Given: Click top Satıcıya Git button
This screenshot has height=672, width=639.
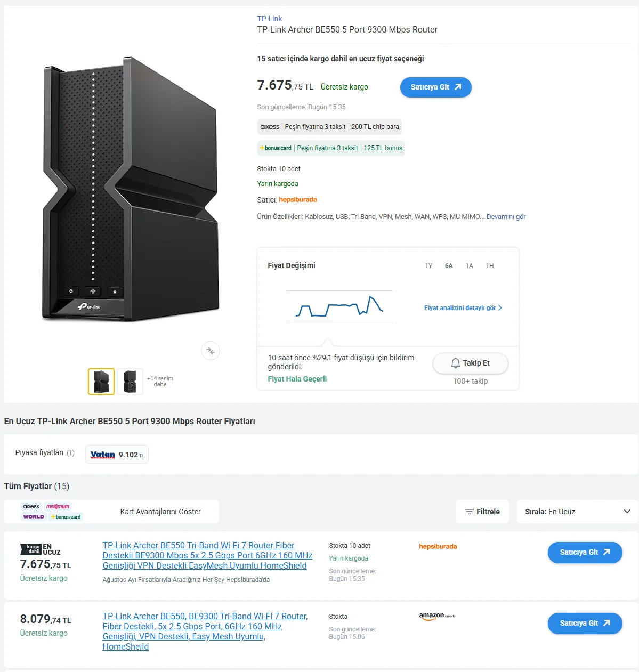Looking at the screenshot, I should (435, 87).
